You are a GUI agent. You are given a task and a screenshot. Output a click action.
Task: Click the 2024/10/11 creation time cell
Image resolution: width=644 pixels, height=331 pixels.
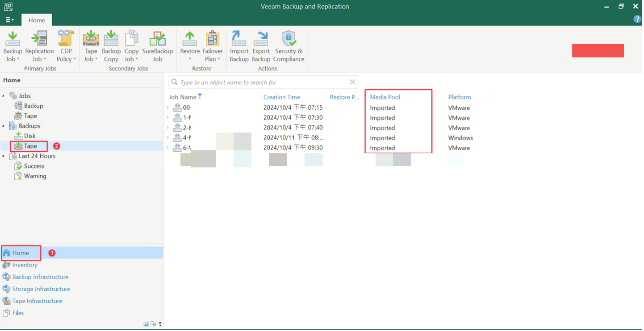293,138
